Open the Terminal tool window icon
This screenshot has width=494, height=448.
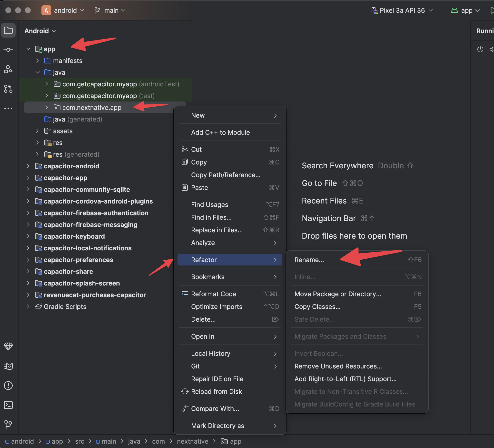click(x=8, y=405)
